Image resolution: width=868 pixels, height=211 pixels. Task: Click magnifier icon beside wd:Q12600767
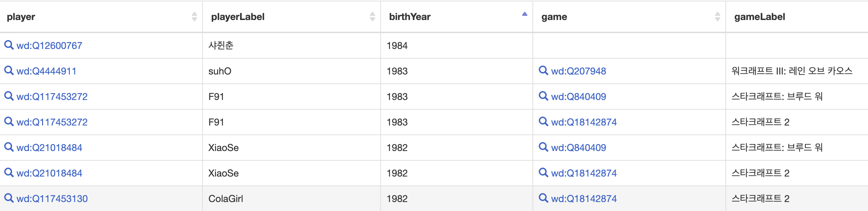9,45
